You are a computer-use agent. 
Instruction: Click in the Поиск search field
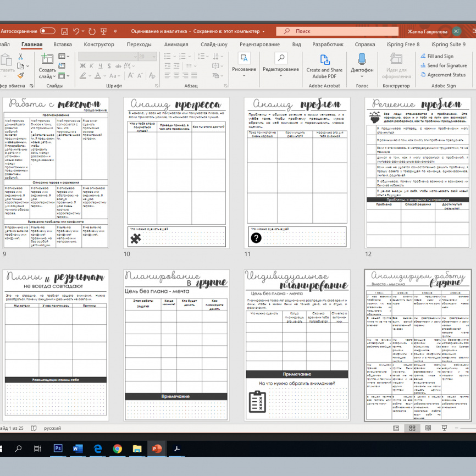pyautogui.click(x=330, y=31)
